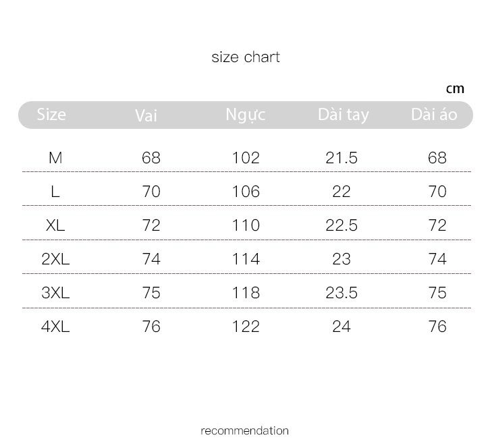Select sleeve length value 23.5
Image resolution: width=492 pixels, height=448 pixels.
click(x=341, y=293)
